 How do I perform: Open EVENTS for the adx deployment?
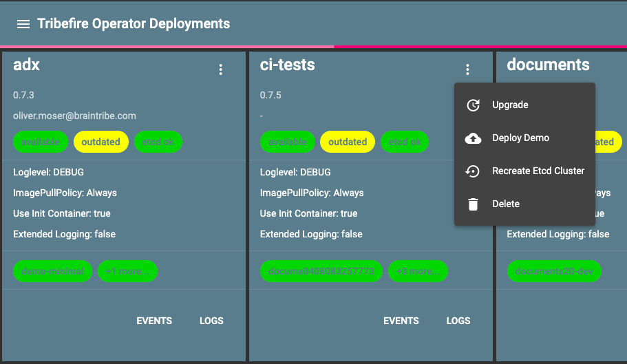[x=154, y=321]
